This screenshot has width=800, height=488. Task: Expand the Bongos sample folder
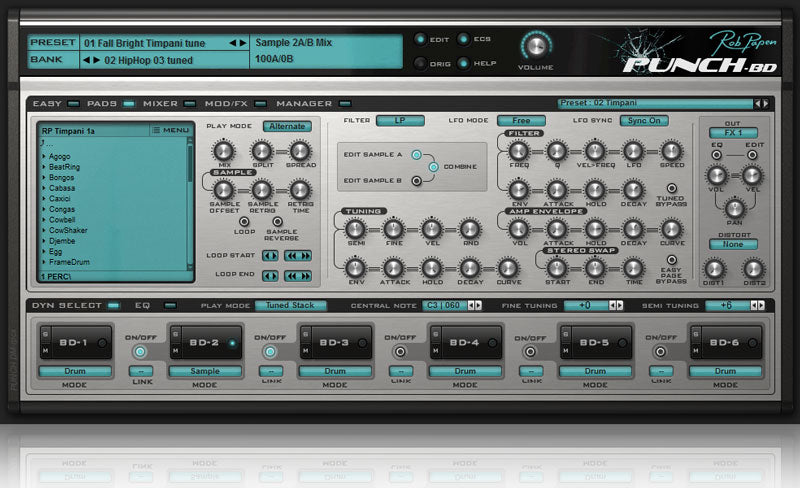pyautogui.click(x=44, y=178)
